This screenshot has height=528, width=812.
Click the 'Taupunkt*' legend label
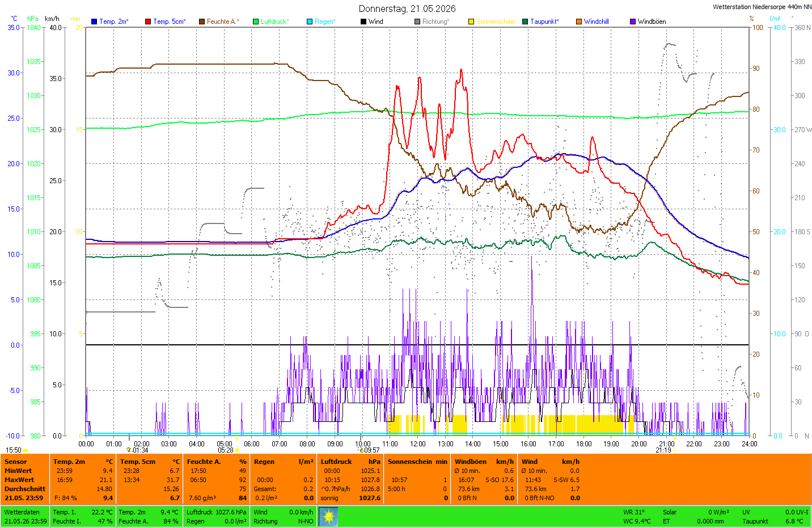[544, 22]
